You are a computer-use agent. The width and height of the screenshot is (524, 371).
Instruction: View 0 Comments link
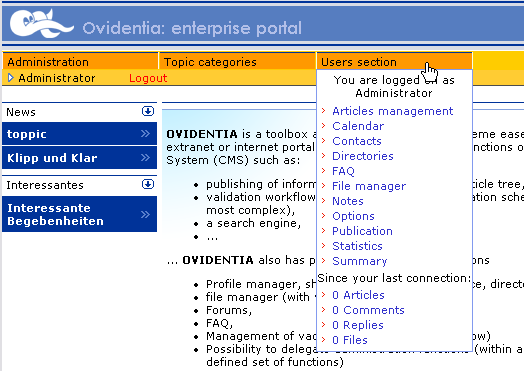point(368,310)
